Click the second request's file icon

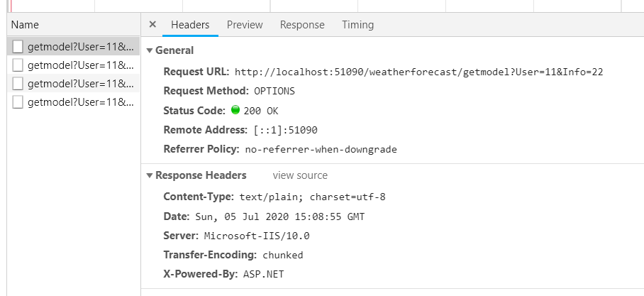18,65
